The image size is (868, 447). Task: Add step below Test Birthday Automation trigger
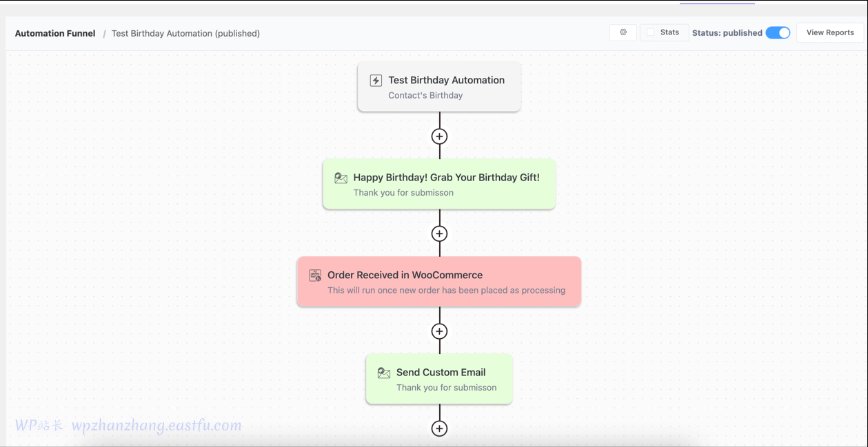pyautogui.click(x=439, y=136)
